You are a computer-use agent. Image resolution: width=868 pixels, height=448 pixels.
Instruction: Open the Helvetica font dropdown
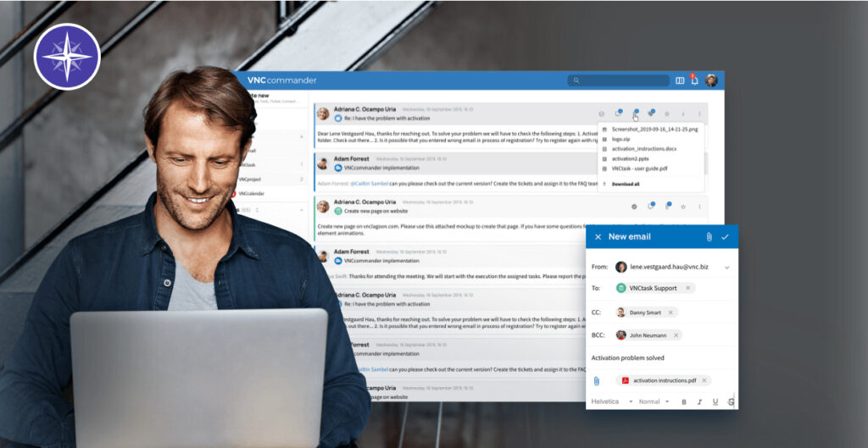(612, 401)
